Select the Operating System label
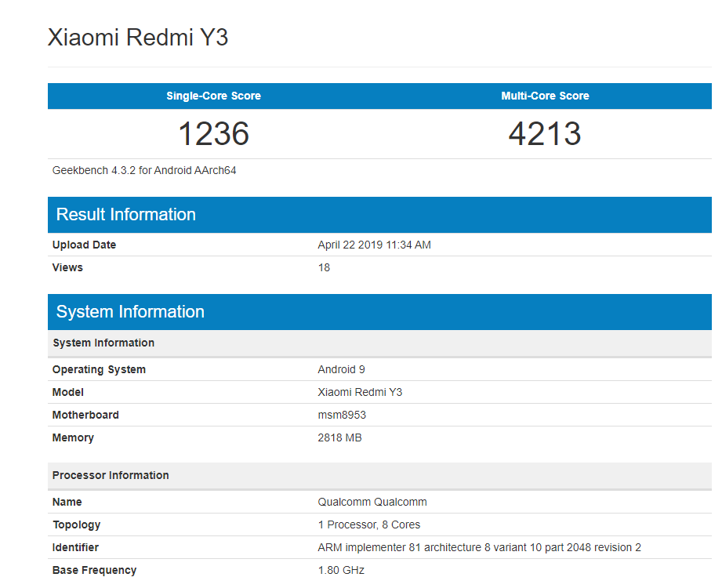 99,370
